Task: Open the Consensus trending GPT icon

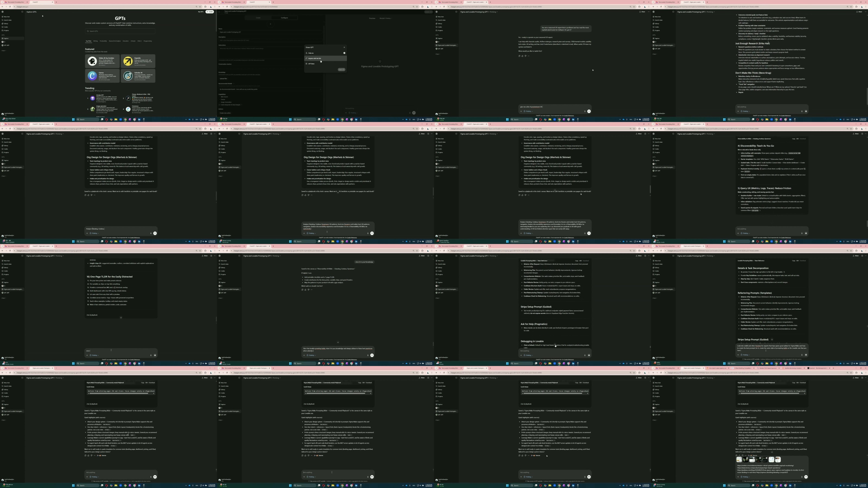Action: 128,109
